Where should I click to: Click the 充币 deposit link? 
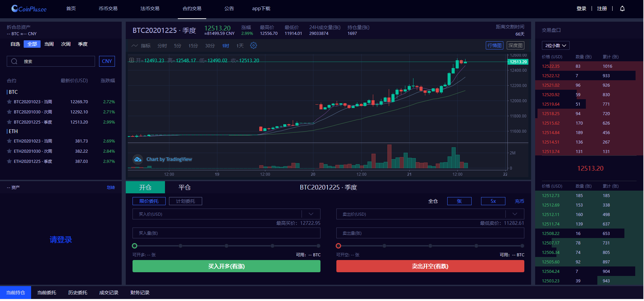520,201
